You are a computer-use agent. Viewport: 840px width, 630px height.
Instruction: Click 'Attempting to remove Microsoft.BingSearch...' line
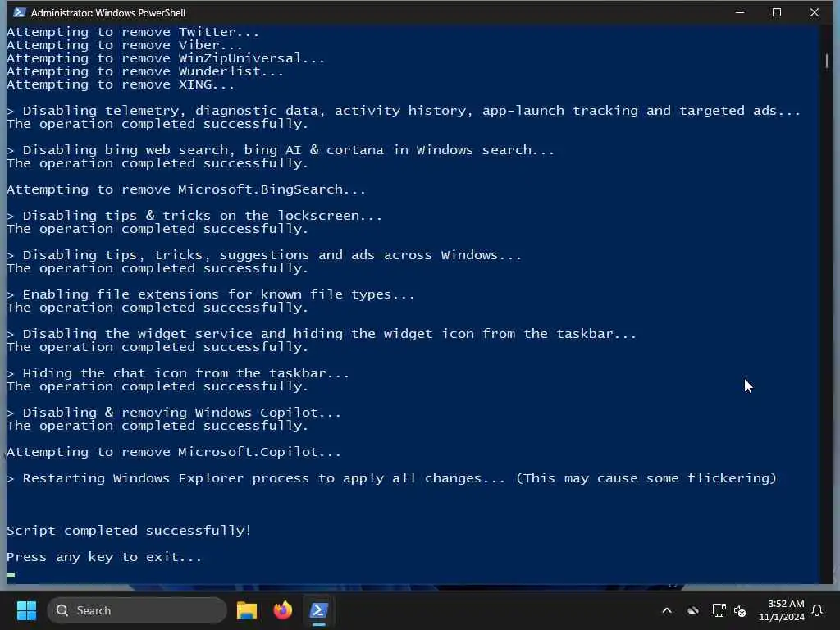click(186, 189)
